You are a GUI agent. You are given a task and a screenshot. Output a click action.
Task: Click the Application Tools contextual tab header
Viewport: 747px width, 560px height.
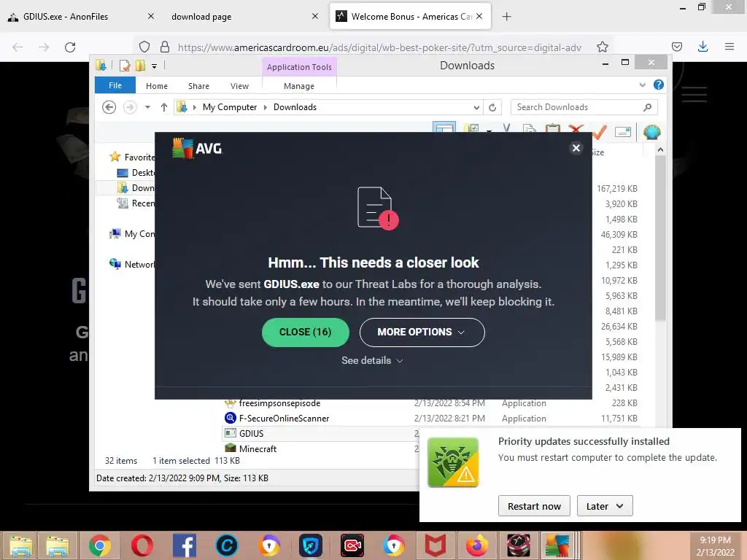[x=299, y=67]
